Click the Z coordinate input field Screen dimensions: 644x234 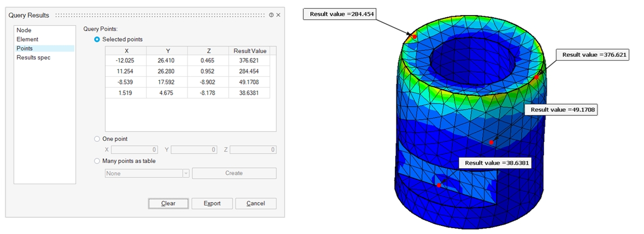pos(253,149)
